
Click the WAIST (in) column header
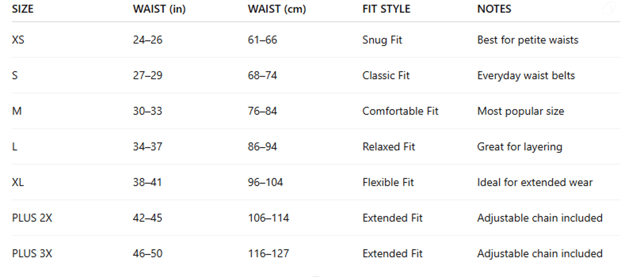click(x=159, y=9)
